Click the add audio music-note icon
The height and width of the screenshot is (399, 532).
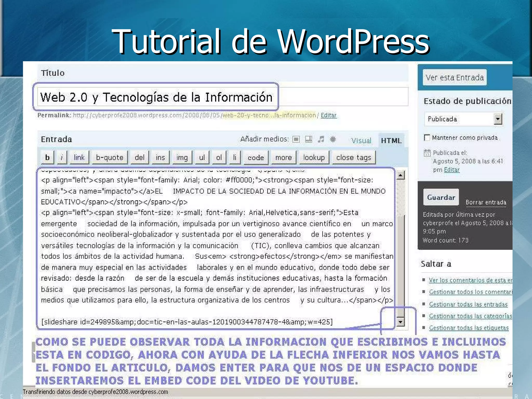(x=321, y=139)
